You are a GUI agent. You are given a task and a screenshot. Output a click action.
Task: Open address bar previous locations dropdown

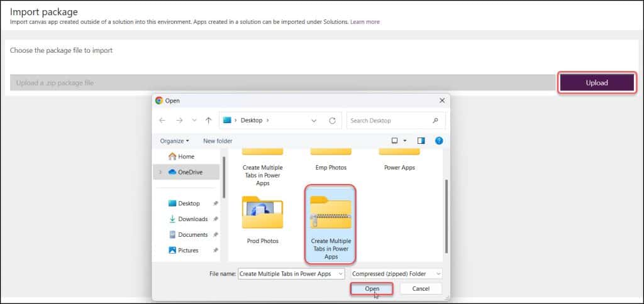click(x=314, y=121)
